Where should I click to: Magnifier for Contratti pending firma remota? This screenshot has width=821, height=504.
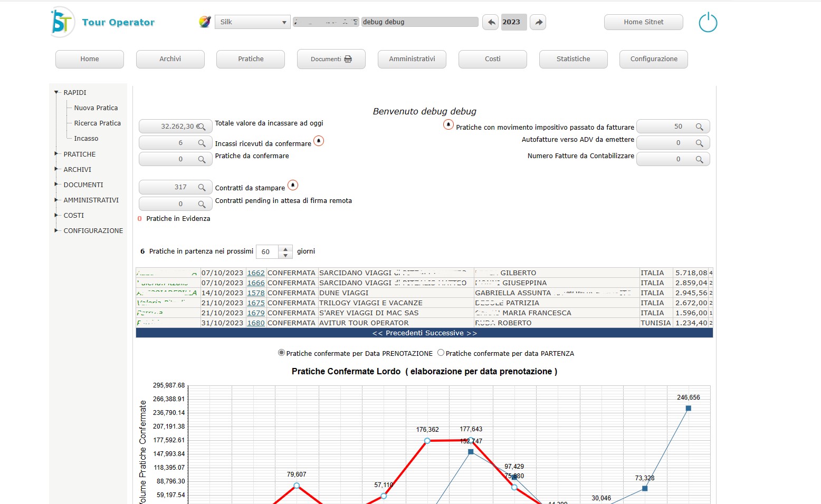pyautogui.click(x=202, y=204)
